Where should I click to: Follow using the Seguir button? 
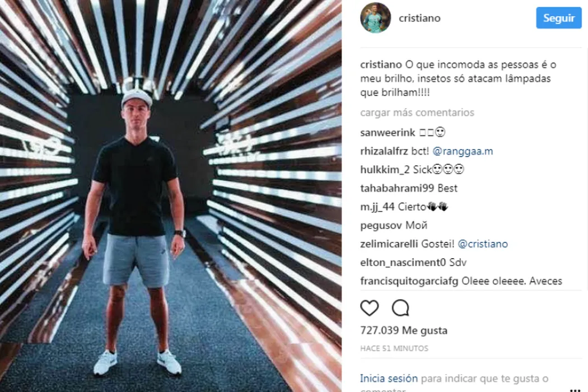pos(559,17)
